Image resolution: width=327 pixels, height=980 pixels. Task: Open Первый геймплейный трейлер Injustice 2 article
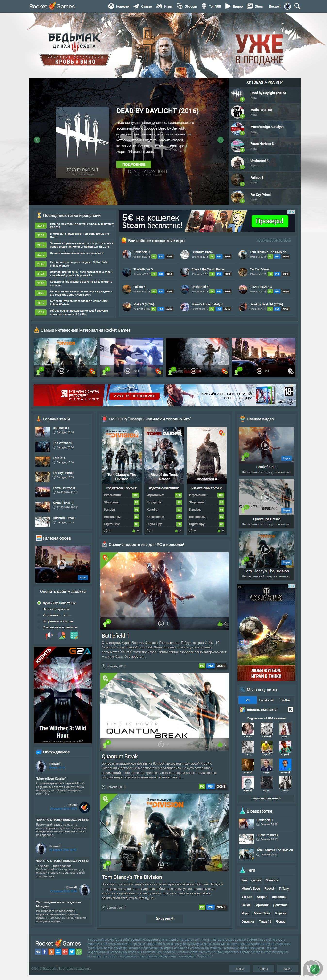tap(76, 253)
